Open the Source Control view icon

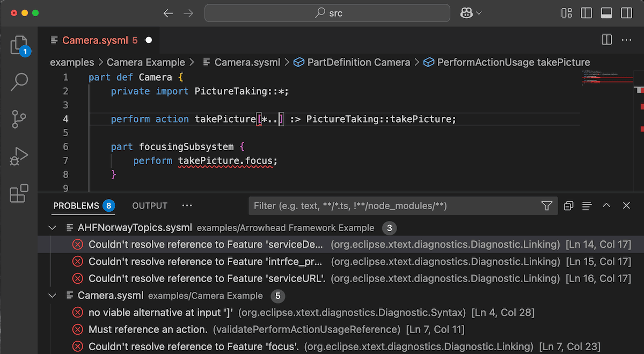(x=19, y=119)
